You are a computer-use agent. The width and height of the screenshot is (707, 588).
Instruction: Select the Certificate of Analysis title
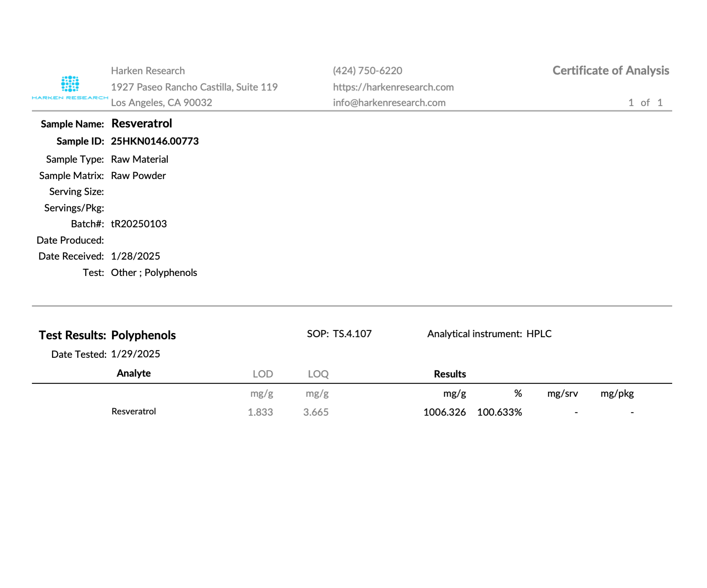(611, 70)
